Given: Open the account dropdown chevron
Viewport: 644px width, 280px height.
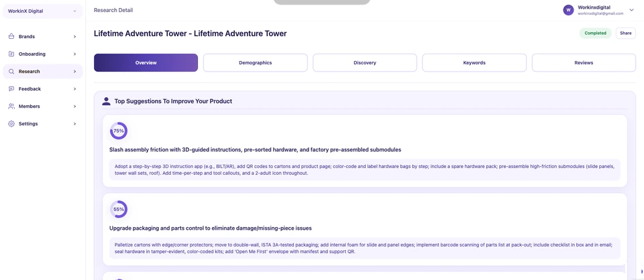Looking at the screenshot, I should pyautogui.click(x=631, y=10).
